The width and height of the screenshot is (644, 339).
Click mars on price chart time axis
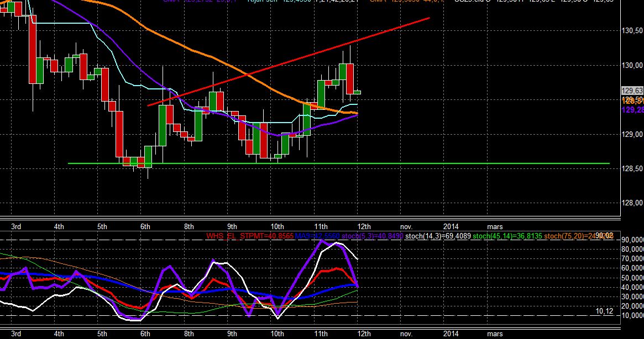pos(495,226)
